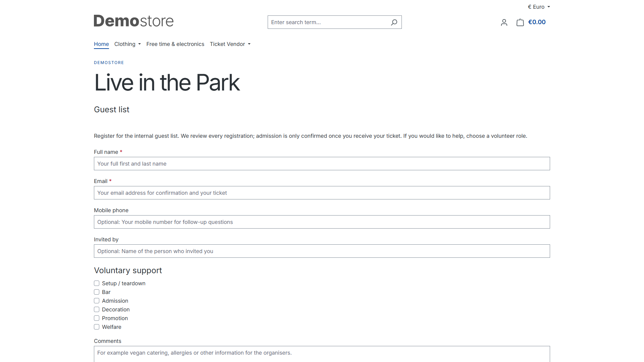
Task: Click into the Email address field
Action: pyautogui.click(x=322, y=193)
